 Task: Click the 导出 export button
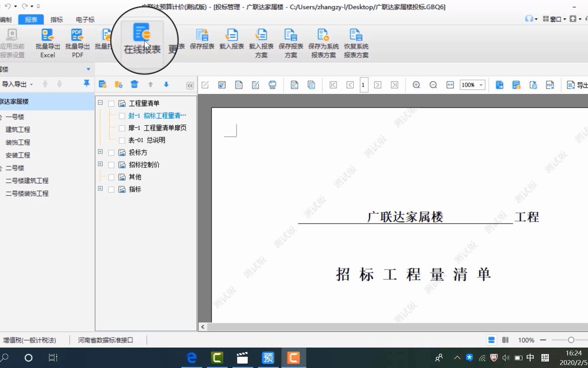click(x=577, y=85)
